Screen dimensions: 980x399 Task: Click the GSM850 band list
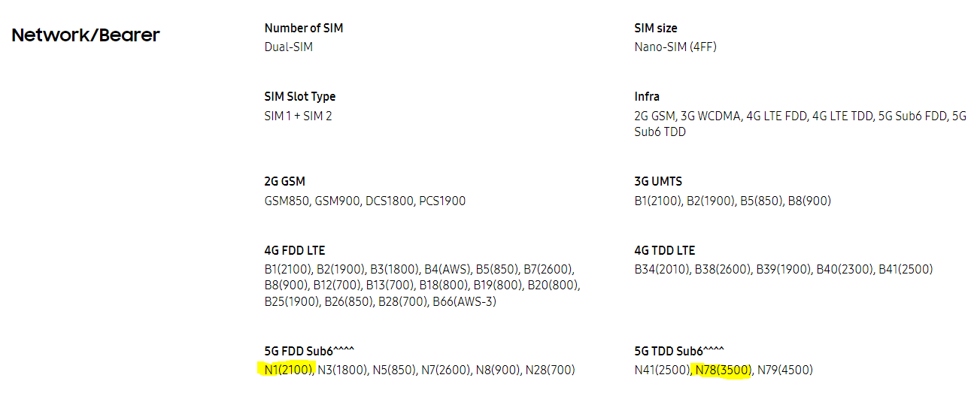[x=365, y=201]
